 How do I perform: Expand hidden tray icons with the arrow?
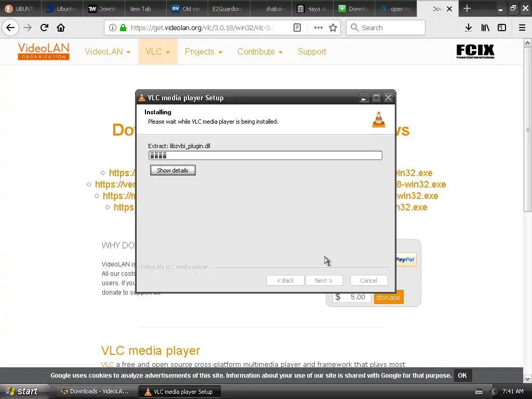[x=494, y=392]
